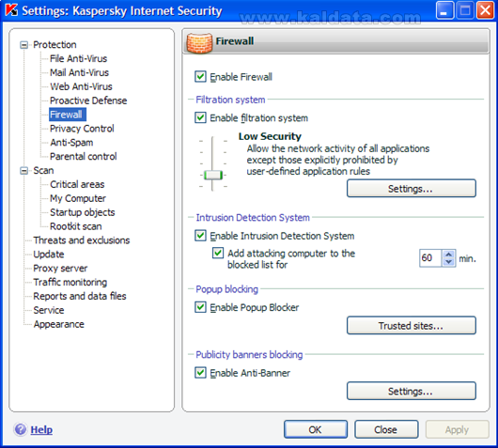Open Proactive Defense settings
The image size is (498, 448).
[x=88, y=100]
